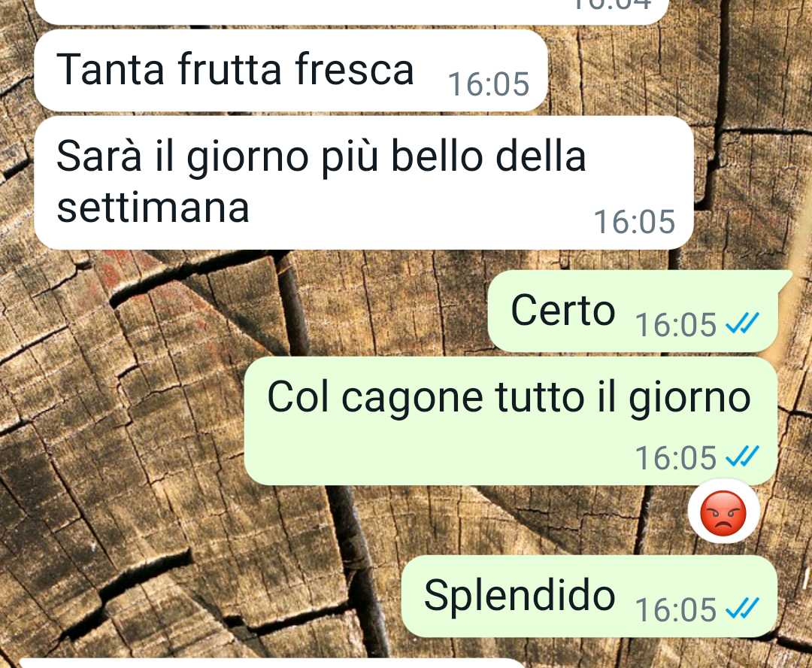The height and width of the screenshot is (668, 812).
Task: Tap the 16:05 time next to Splendido
Action: pyautogui.click(x=676, y=610)
